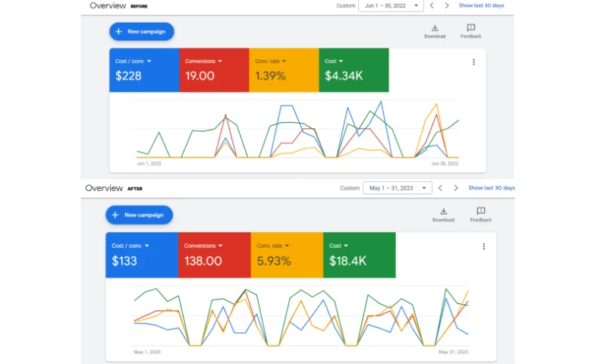Screen dimensions: 607x364
Task: Click the red Conversions 19.00 tile
Action: (x=214, y=71)
